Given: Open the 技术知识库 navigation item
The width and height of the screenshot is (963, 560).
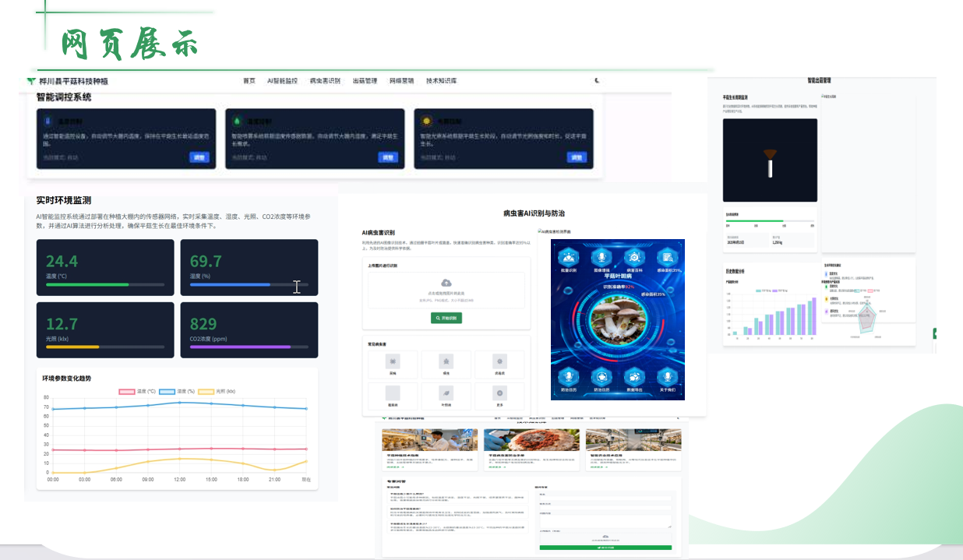Looking at the screenshot, I should tap(441, 81).
